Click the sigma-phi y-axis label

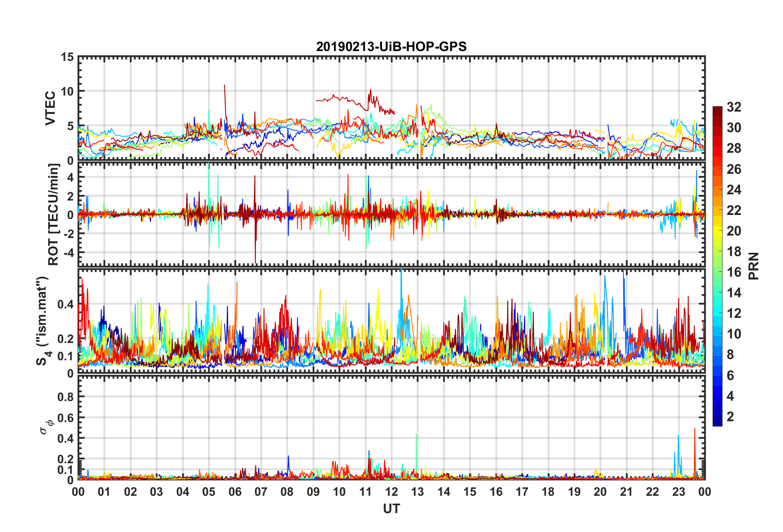tap(46, 427)
